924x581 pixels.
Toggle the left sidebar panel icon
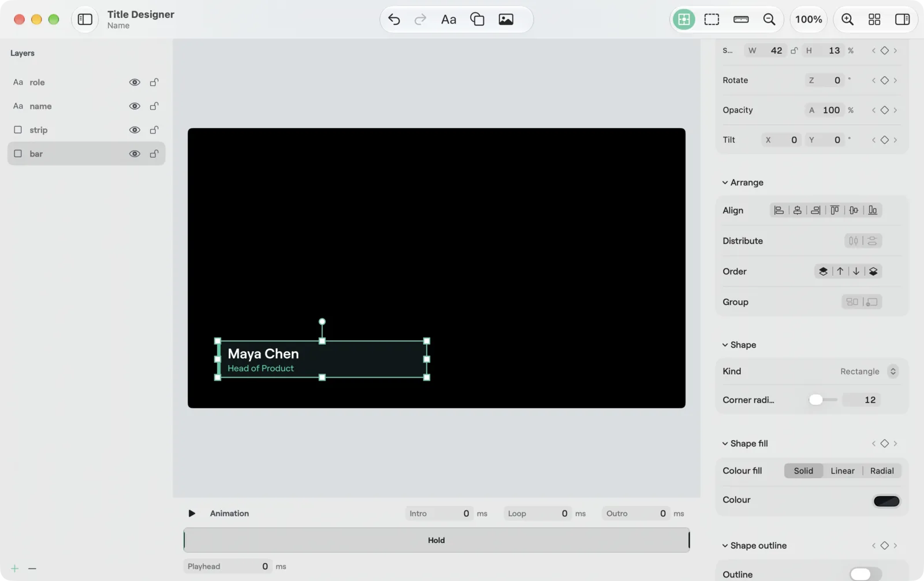pyautogui.click(x=85, y=19)
